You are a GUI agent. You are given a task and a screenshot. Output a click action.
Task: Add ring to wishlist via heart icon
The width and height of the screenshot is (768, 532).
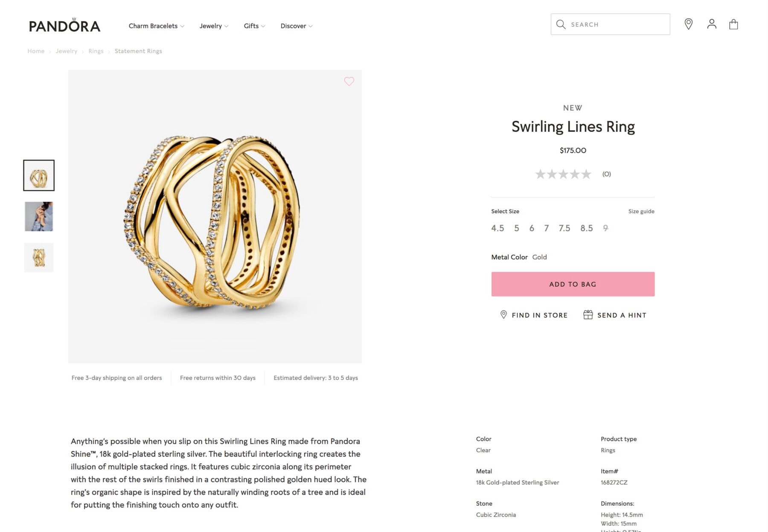click(349, 81)
